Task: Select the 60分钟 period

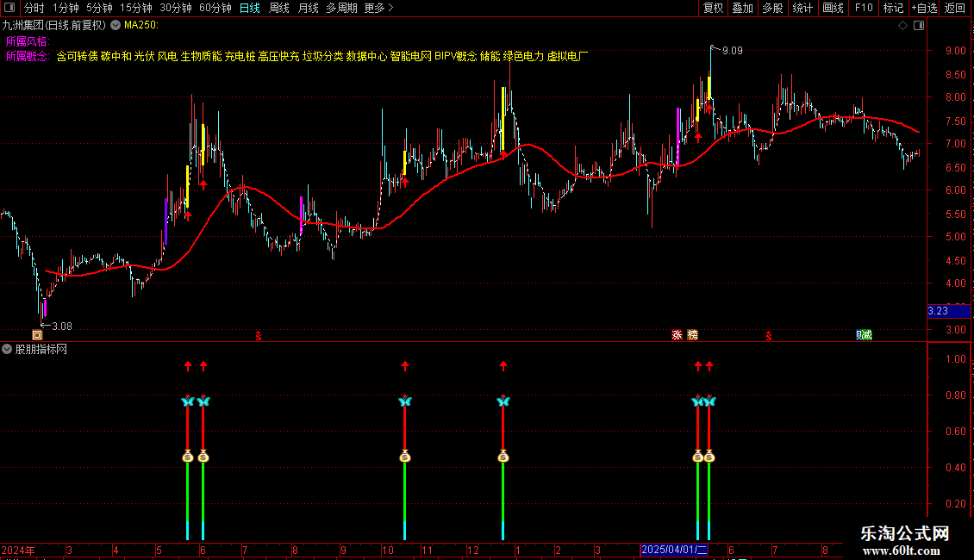Action: click(x=215, y=8)
